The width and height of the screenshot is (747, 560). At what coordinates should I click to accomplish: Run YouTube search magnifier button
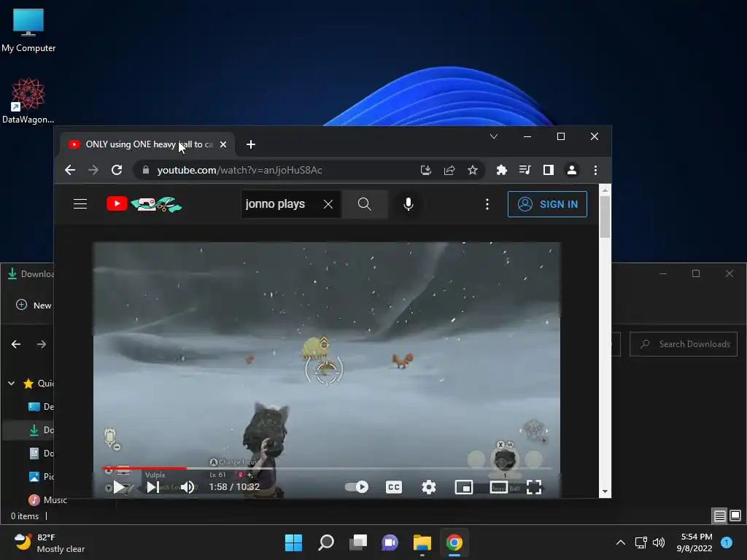365,204
